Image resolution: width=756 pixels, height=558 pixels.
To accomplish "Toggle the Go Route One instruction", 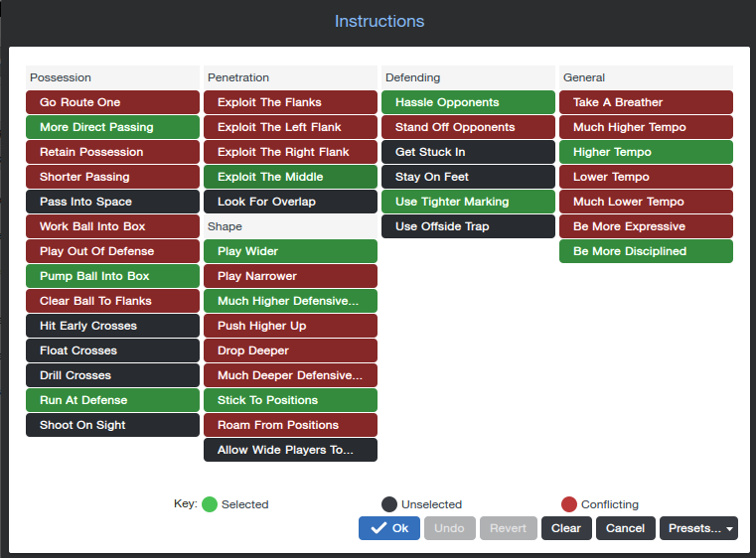I will point(112,102).
